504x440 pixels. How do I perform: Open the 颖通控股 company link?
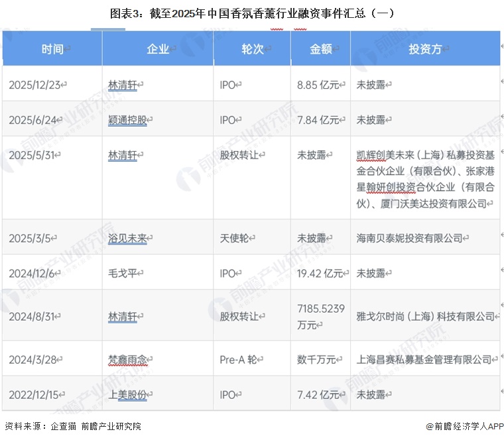pos(127,120)
